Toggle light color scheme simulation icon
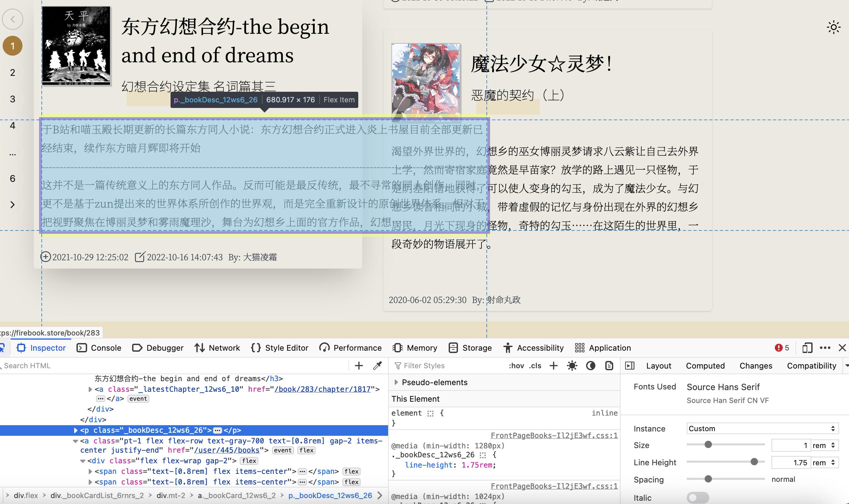 point(572,366)
